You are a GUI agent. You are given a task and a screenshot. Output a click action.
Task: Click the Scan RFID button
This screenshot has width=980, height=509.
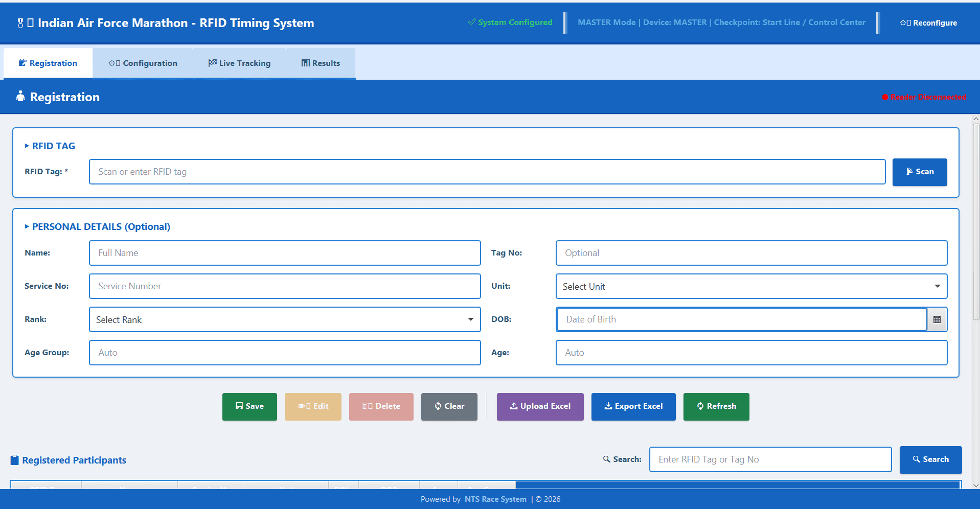pos(920,172)
